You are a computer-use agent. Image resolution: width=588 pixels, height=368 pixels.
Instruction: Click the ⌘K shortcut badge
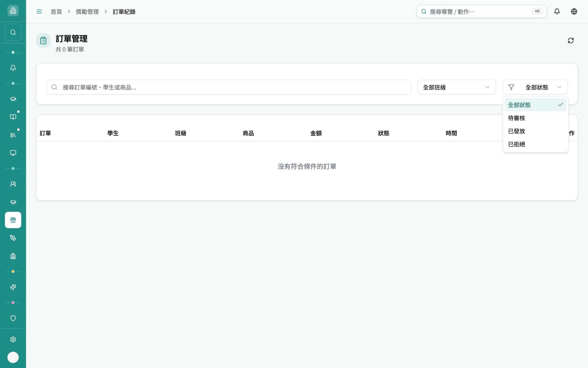point(537,11)
